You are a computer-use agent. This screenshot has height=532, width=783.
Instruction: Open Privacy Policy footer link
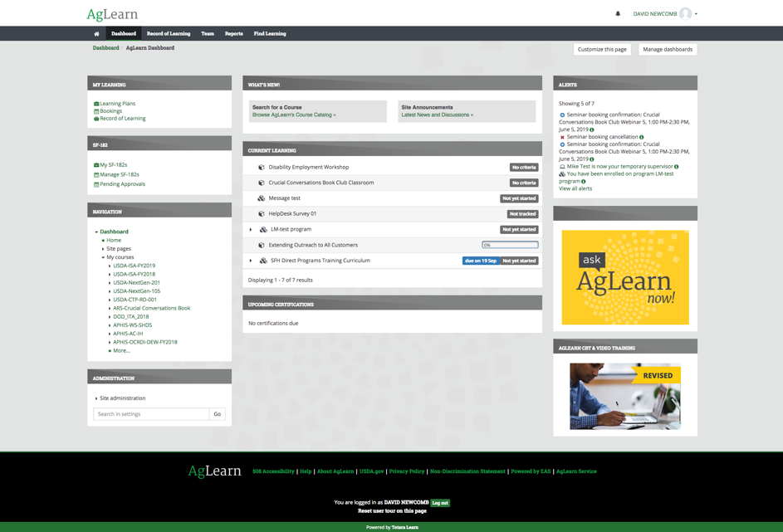point(407,471)
